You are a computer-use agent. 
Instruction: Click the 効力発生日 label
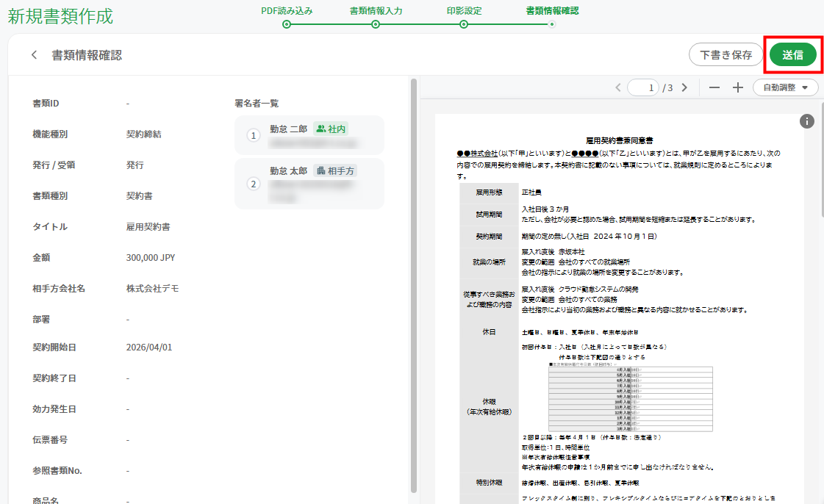coord(54,409)
